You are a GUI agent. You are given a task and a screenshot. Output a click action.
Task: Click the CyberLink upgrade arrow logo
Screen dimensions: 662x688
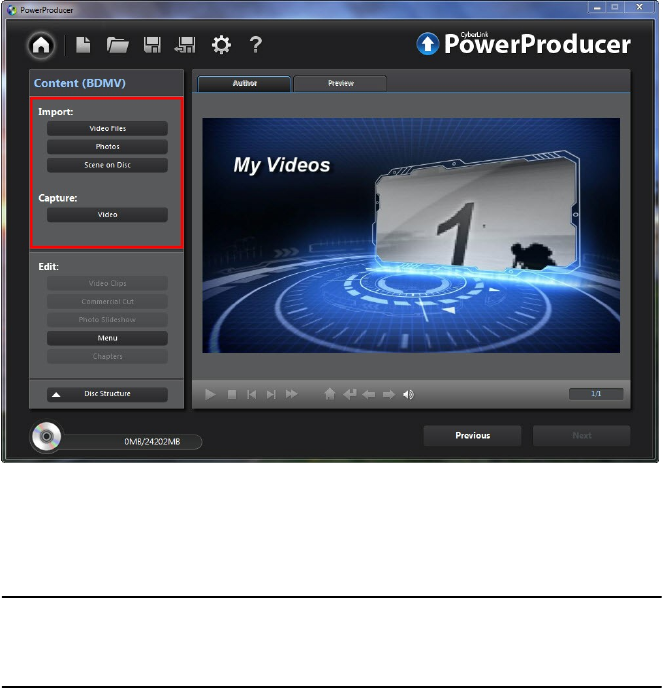[427, 44]
